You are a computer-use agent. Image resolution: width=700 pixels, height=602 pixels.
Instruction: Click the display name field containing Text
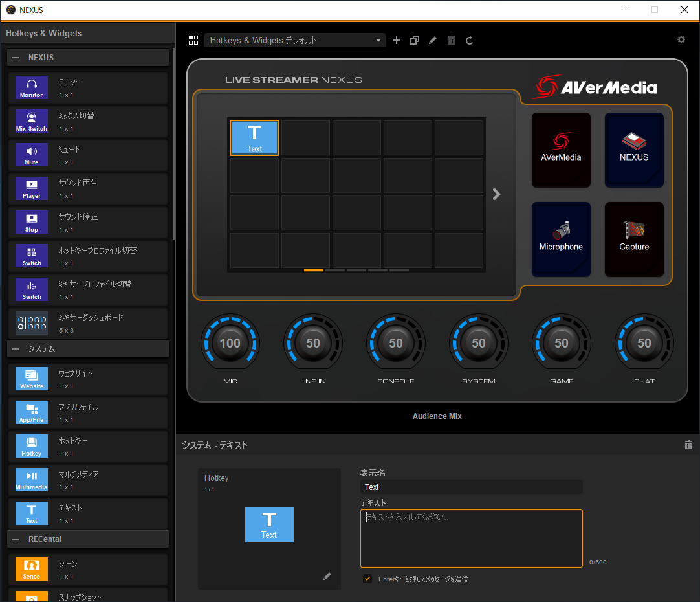[472, 487]
